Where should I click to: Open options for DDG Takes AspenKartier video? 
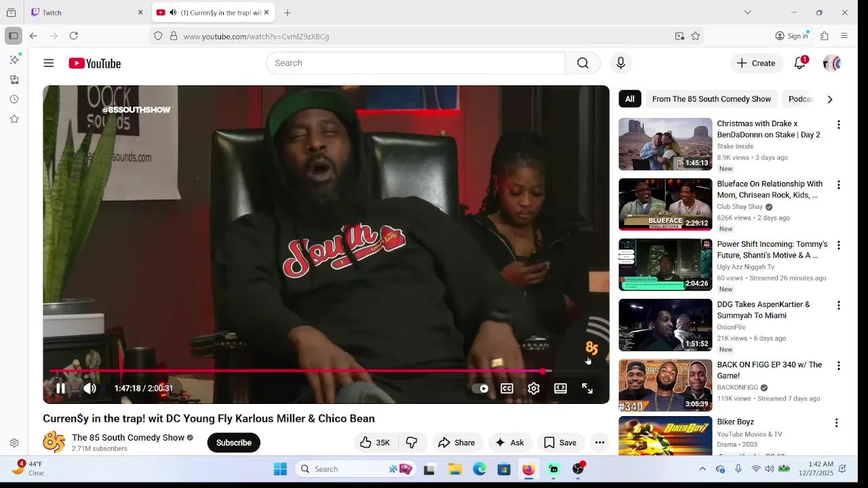point(839,306)
